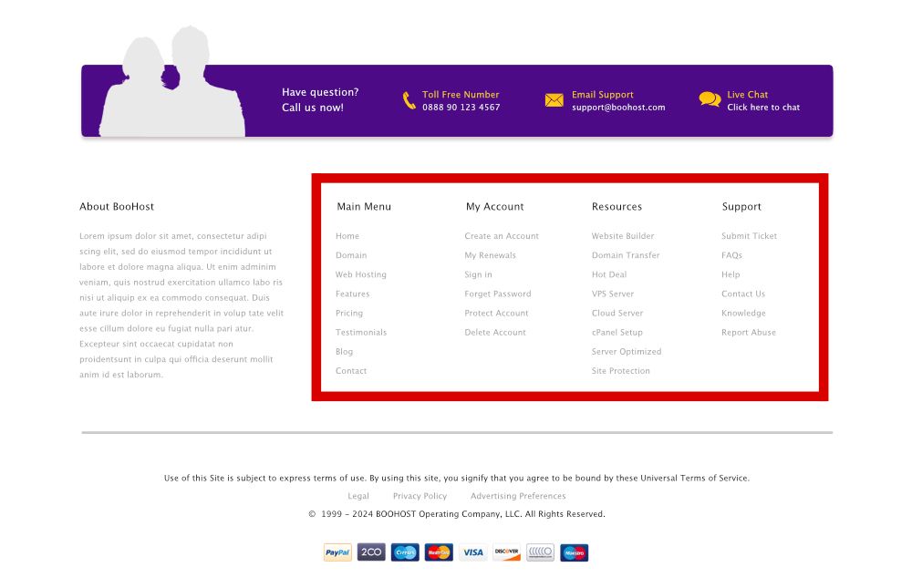Select the VISA payment icon
Viewport: 912px width, 588px height.
tap(472, 552)
